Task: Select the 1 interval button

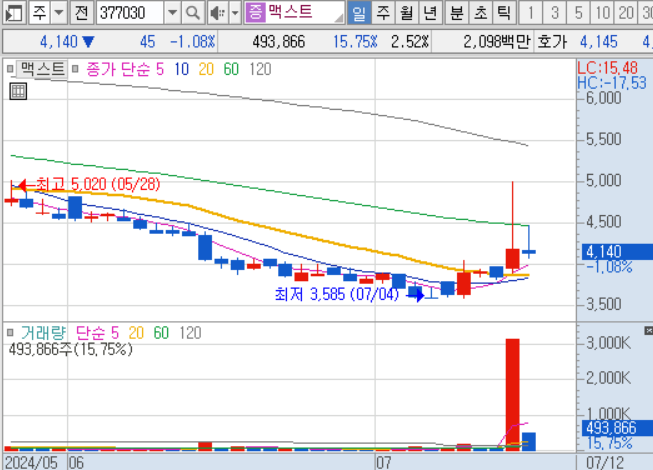Action: pyautogui.click(x=531, y=12)
